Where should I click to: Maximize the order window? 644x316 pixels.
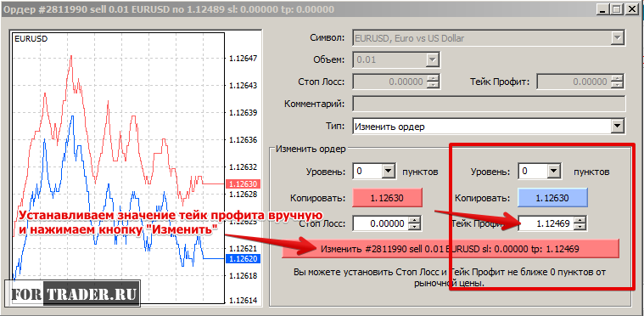tap(617, 9)
